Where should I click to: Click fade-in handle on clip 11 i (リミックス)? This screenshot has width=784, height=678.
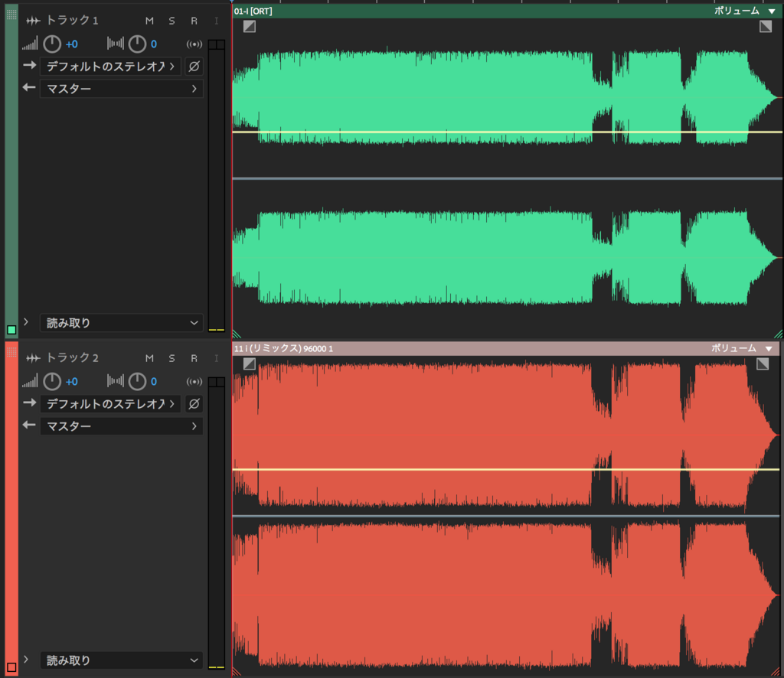(250, 363)
